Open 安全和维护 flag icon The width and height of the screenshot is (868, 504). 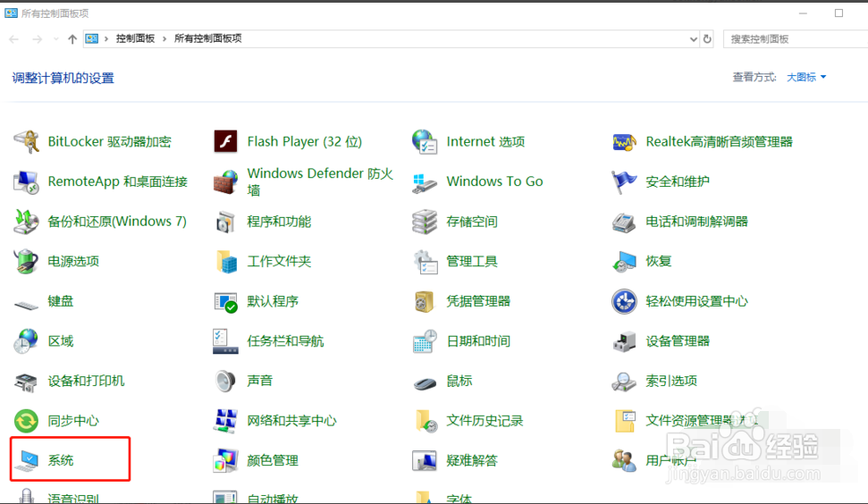tap(624, 181)
